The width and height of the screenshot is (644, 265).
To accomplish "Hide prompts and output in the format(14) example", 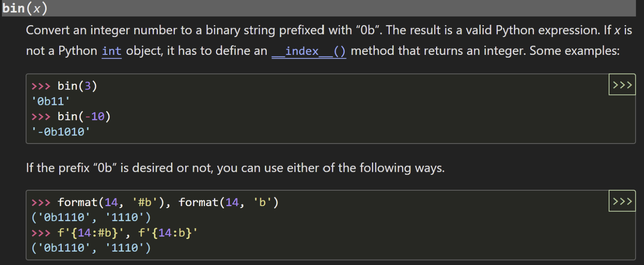I will pyautogui.click(x=622, y=201).
